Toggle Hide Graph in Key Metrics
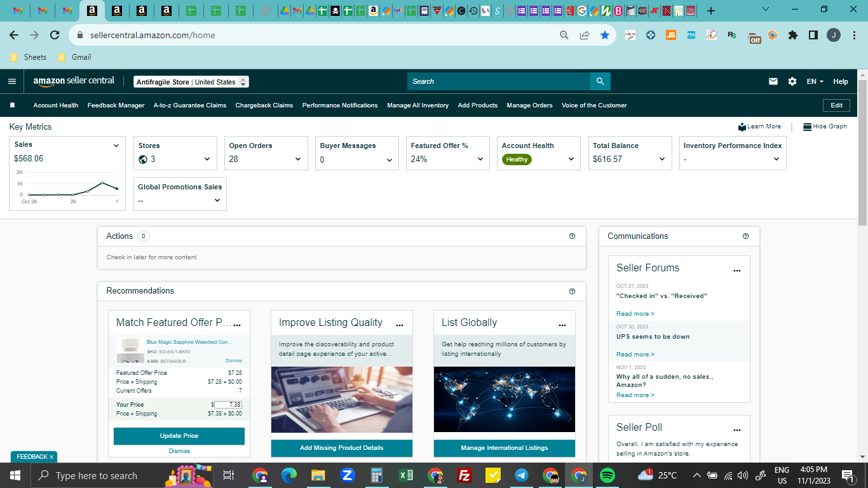Image resolution: width=868 pixels, height=488 pixels. 825,126
